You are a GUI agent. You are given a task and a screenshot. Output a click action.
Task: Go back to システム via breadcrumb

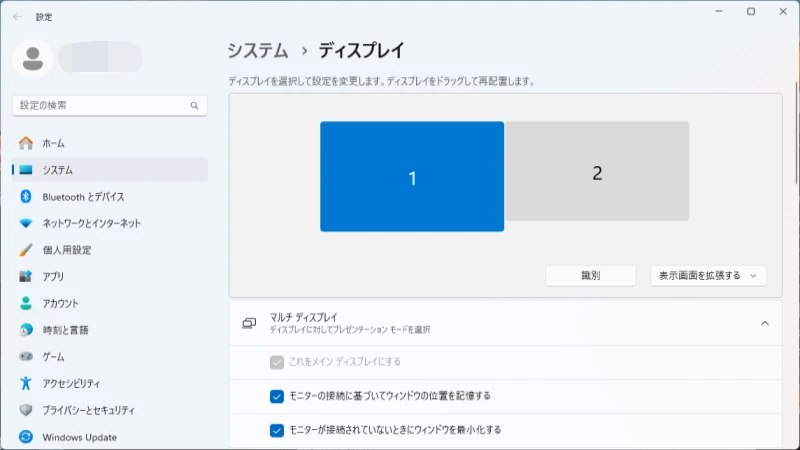pos(258,51)
